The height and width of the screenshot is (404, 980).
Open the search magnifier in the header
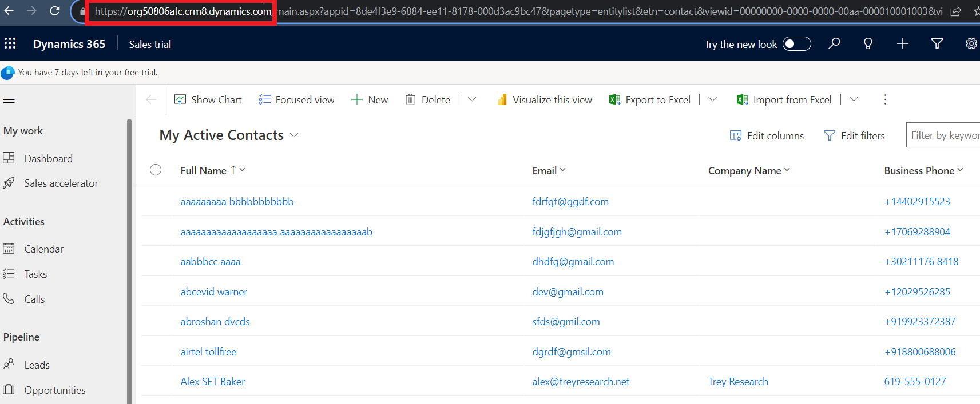pyautogui.click(x=834, y=43)
